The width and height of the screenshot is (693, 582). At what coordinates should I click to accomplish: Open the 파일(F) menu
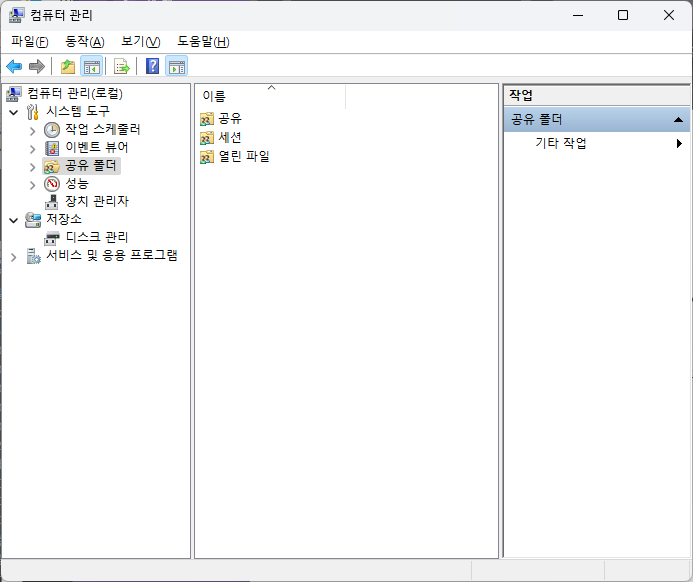pos(30,42)
